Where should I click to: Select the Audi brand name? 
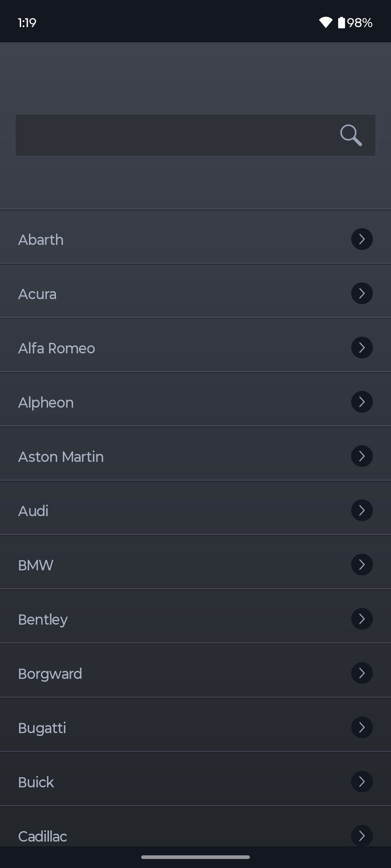point(33,511)
